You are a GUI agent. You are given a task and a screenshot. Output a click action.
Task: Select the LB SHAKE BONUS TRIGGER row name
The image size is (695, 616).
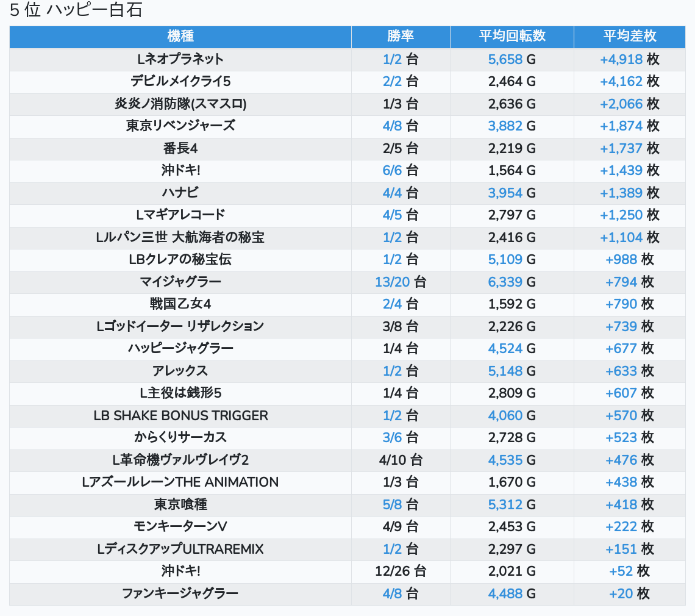coord(180,415)
